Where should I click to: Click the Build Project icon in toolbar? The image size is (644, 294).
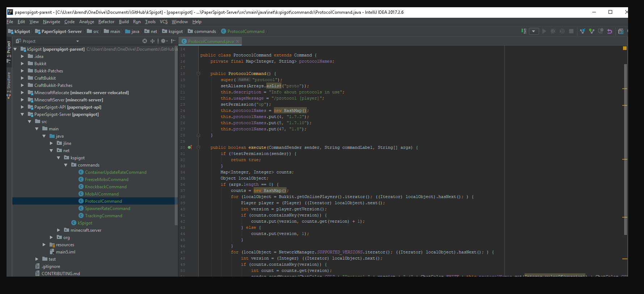click(x=524, y=31)
